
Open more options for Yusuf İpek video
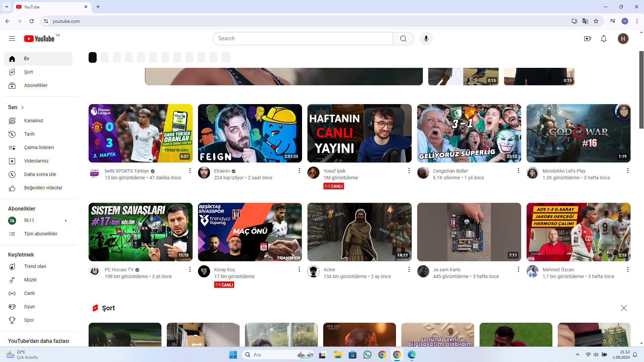(409, 171)
